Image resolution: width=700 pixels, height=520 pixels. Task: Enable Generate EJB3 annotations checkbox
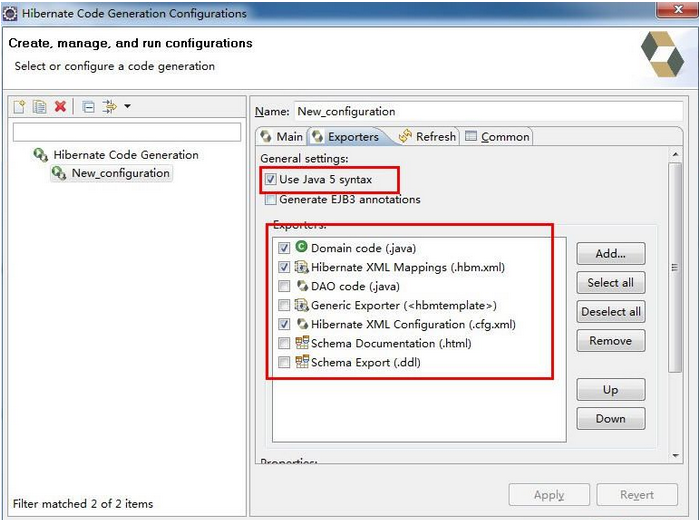(269, 200)
